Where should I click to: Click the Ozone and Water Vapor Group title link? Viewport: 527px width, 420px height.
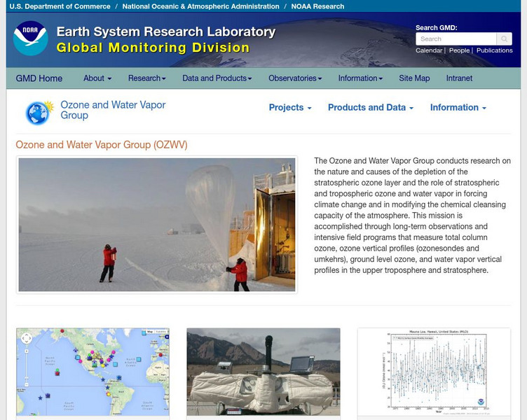coord(113,110)
